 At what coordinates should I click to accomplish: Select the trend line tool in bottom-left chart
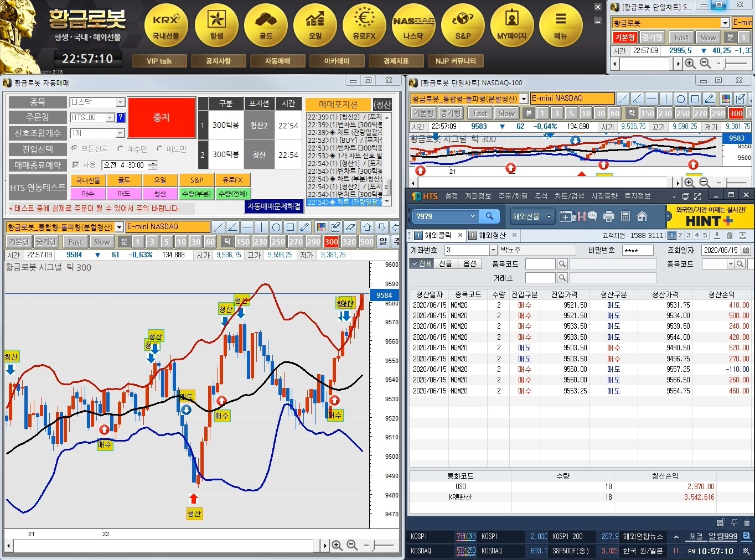(x=219, y=227)
